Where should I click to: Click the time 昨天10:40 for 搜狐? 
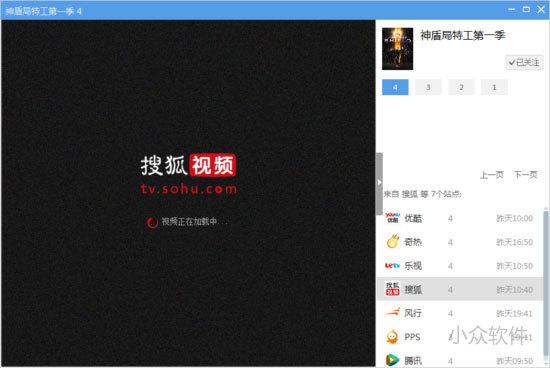point(515,290)
